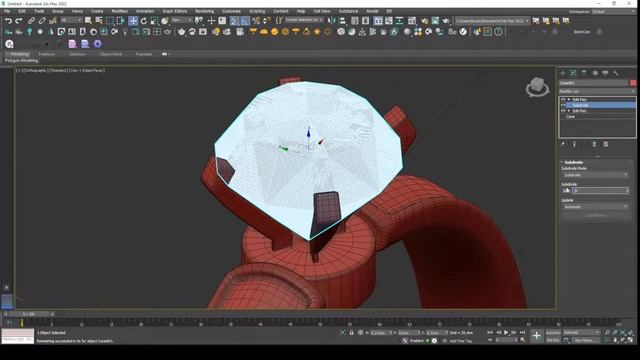The height and width of the screenshot is (360, 640).
Task: Open the Modifier List dropdown
Action: tap(597, 91)
